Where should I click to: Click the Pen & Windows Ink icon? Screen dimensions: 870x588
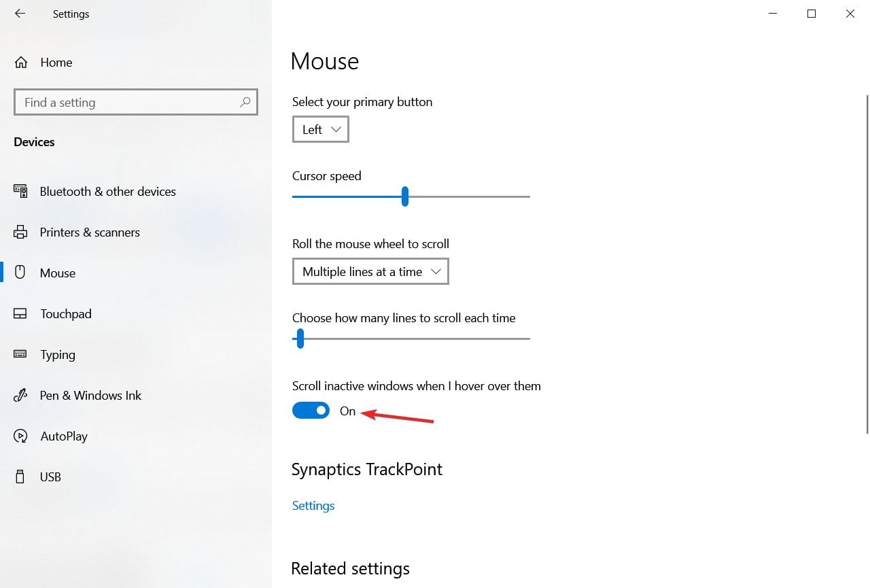point(20,396)
